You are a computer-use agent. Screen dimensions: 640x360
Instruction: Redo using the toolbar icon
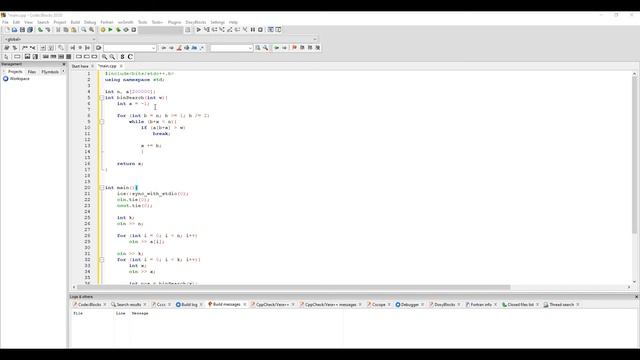tap(48, 30)
